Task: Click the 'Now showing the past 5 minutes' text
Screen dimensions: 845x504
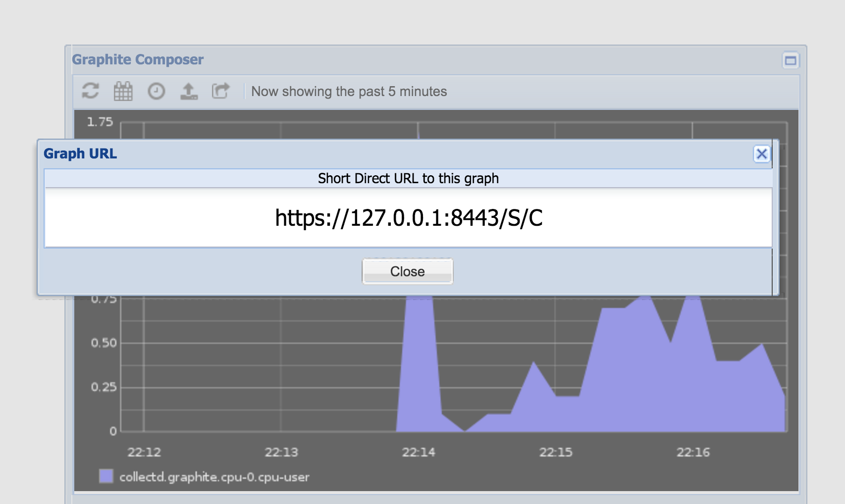Action: pyautogui.click(x=349, y=92)
